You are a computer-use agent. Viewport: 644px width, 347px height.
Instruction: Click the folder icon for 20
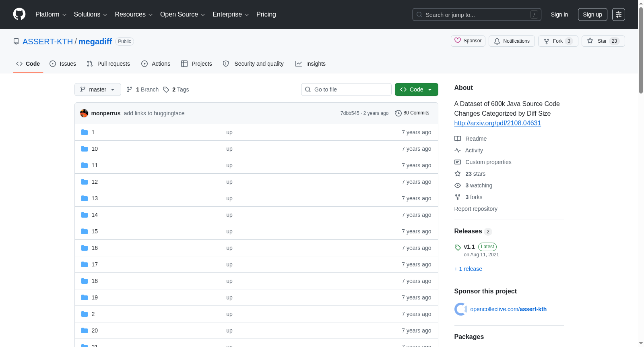click(x=85, y=330)
